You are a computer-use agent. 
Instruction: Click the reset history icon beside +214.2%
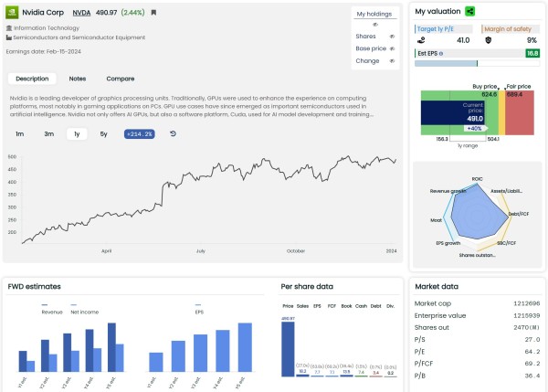tap(173, 133)
